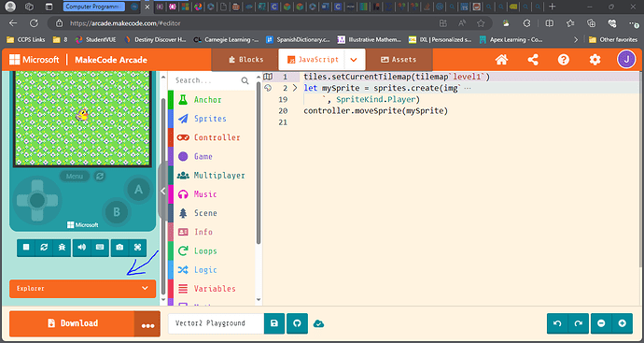Launch the simulator in fullscreen
The height and width of the screenshot is (343, 644).
137,248
